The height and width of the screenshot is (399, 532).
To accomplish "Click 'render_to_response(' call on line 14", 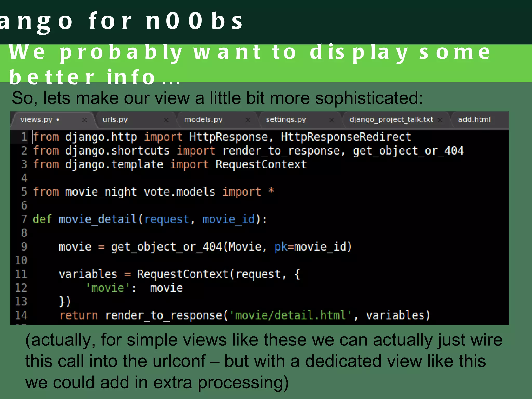I will pyautogui.click(x=167, y=316).
